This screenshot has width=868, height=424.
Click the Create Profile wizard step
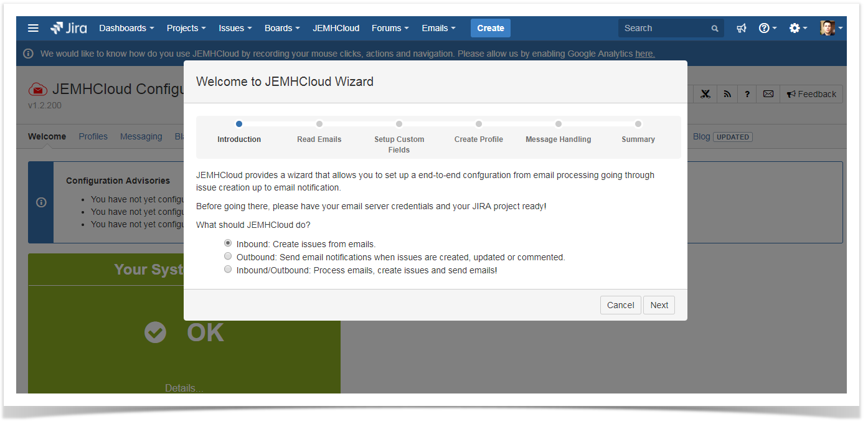pyautogui.click(x=479, y=139)
